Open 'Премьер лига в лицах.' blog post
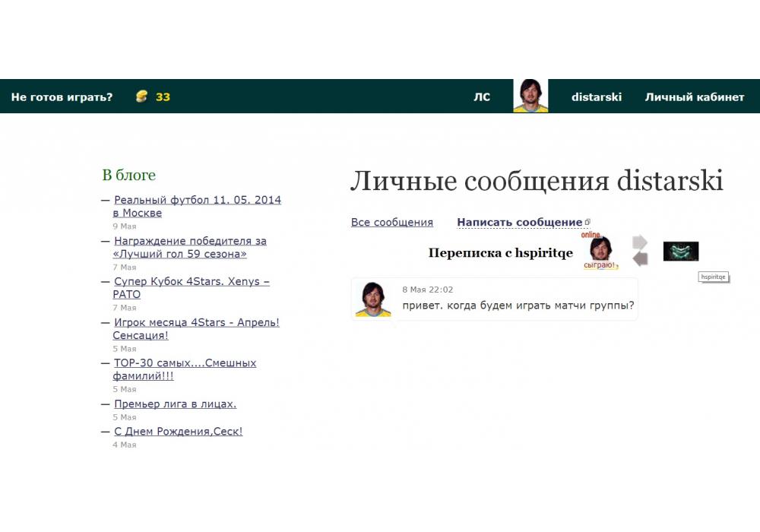 pos(175,404)
